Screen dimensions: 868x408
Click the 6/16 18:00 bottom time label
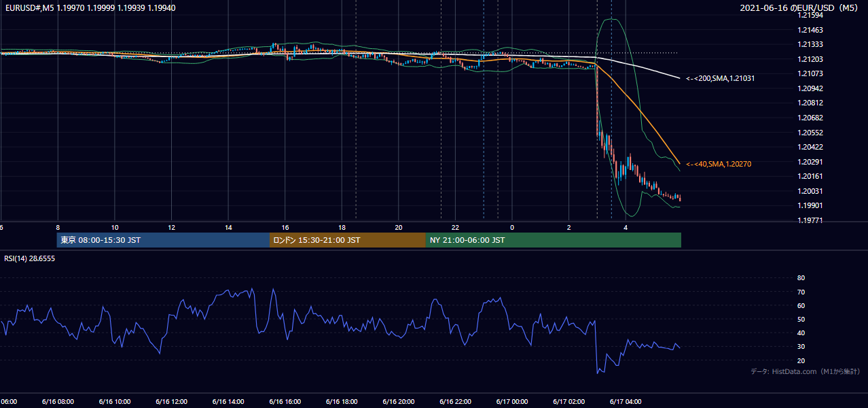click(x=342, y=401)
